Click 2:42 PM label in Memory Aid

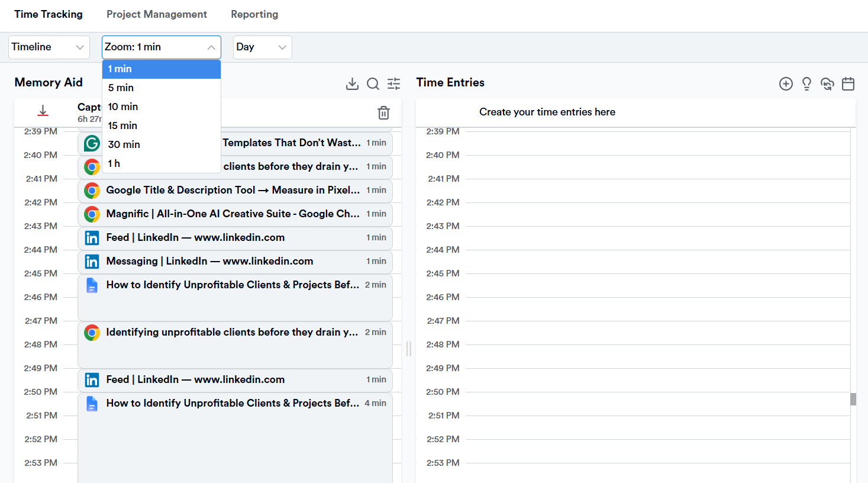point(41,202)
